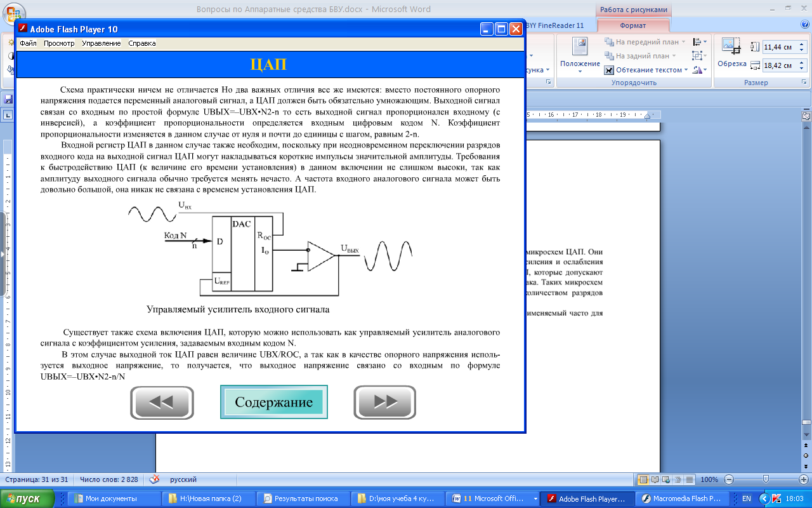Open the Управление menu in Flash Player
812x508 pixels.
click(101, 44)
